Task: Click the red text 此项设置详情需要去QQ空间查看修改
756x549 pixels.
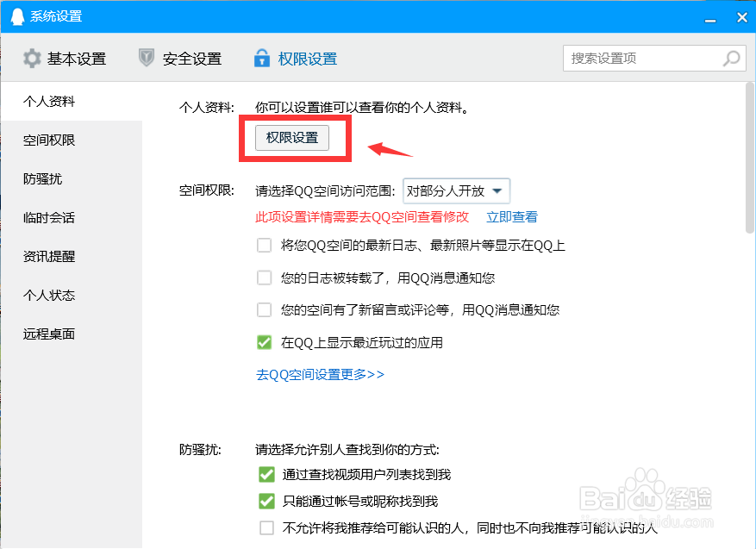Action: [x=362, y=217]
